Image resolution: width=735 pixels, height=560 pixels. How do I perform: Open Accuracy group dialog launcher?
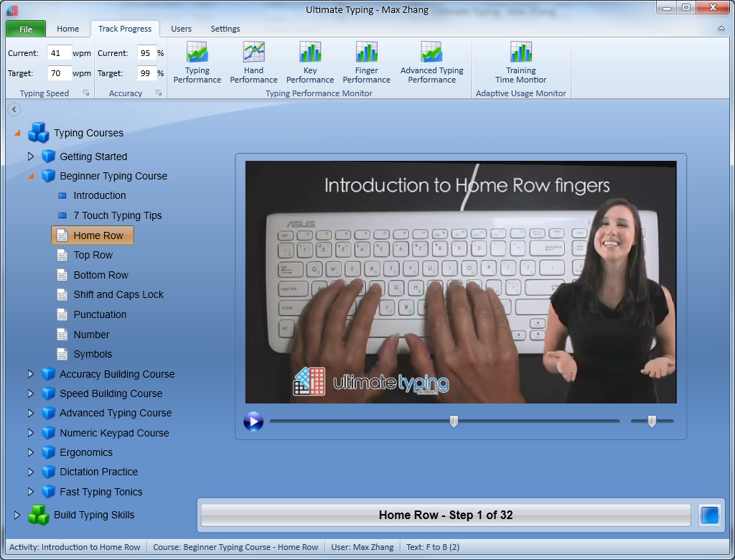click(159, 93)
